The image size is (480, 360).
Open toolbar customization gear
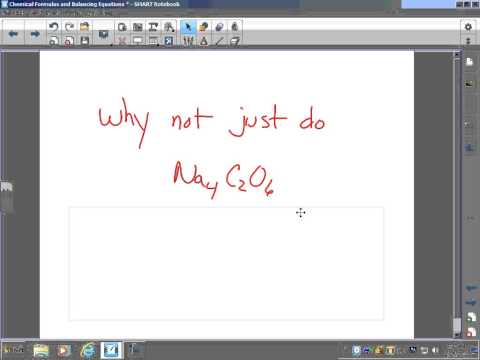pyautogui.click(x=468, y=27)
